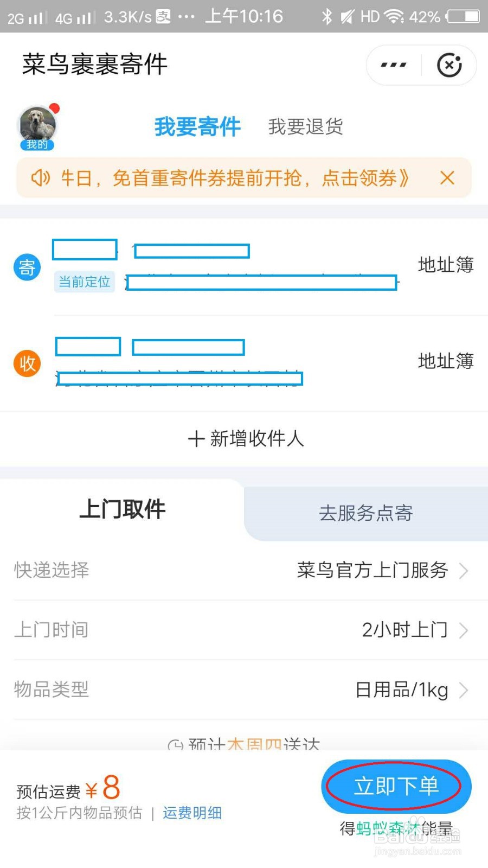488x868 pixels.
Task: Open 地址簿 for the recipient
Action: (446, 361)
